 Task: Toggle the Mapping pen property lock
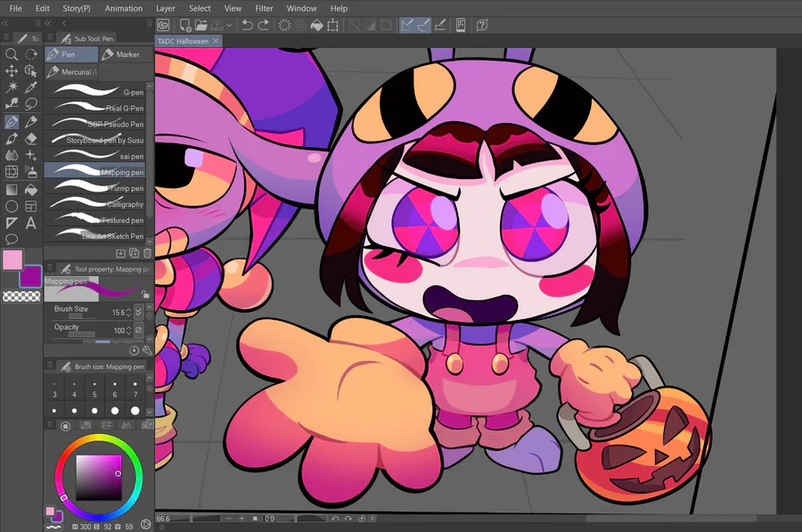145,294
